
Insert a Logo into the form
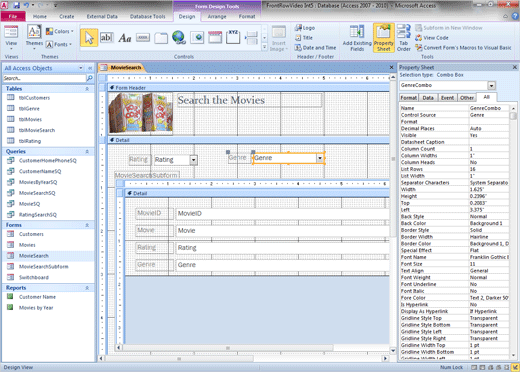click(x=305, y=28)
